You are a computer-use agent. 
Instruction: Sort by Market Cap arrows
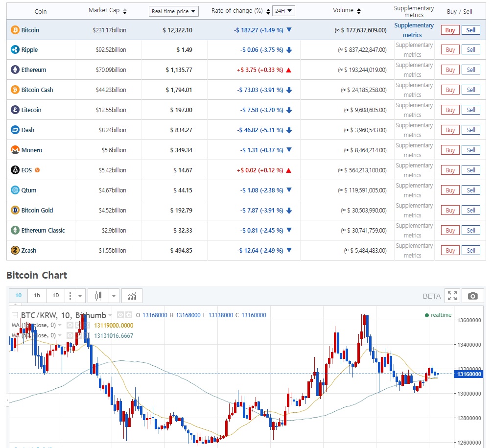coord(124,11)
